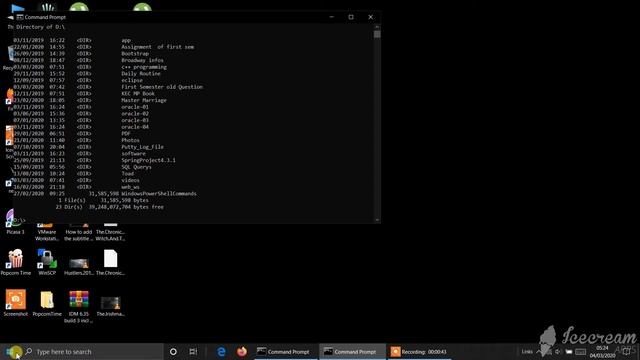This screenshot has width=640, height=360.
Task: Click the Links toolbar on the taskbar
Action: coord(527,351)
